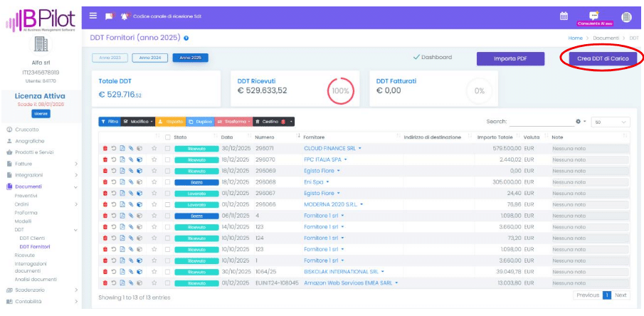The height and width of the screenshot is (316, 644).
Task: Click the attachment paperclip on Eni Spa row
Action: click(130, 182)
